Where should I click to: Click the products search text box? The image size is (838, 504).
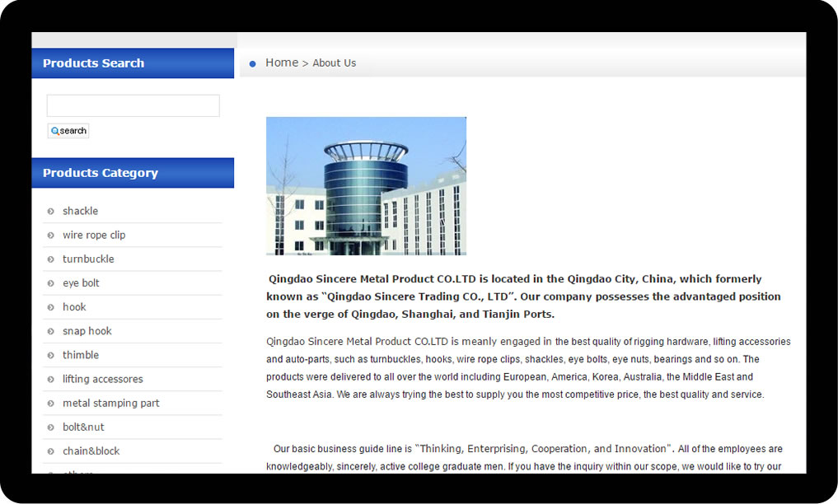pyautogui.click(x=133, y=105)
